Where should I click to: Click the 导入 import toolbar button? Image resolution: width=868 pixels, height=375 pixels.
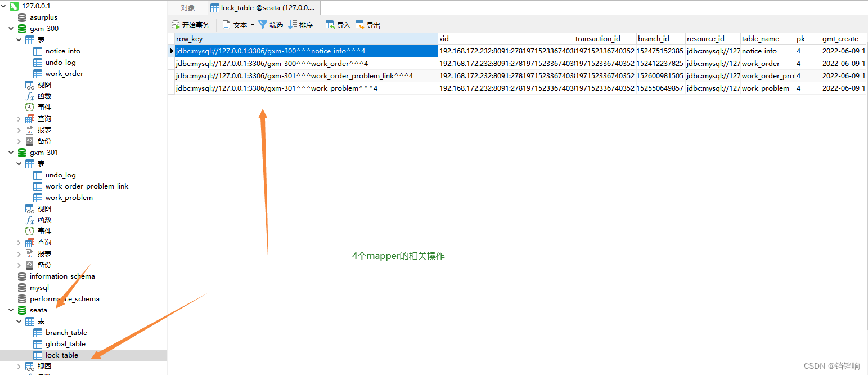coord(338,25)
